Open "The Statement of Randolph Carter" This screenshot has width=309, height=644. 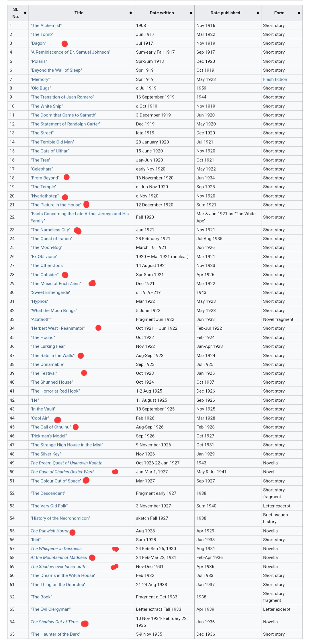click(66, 124)
